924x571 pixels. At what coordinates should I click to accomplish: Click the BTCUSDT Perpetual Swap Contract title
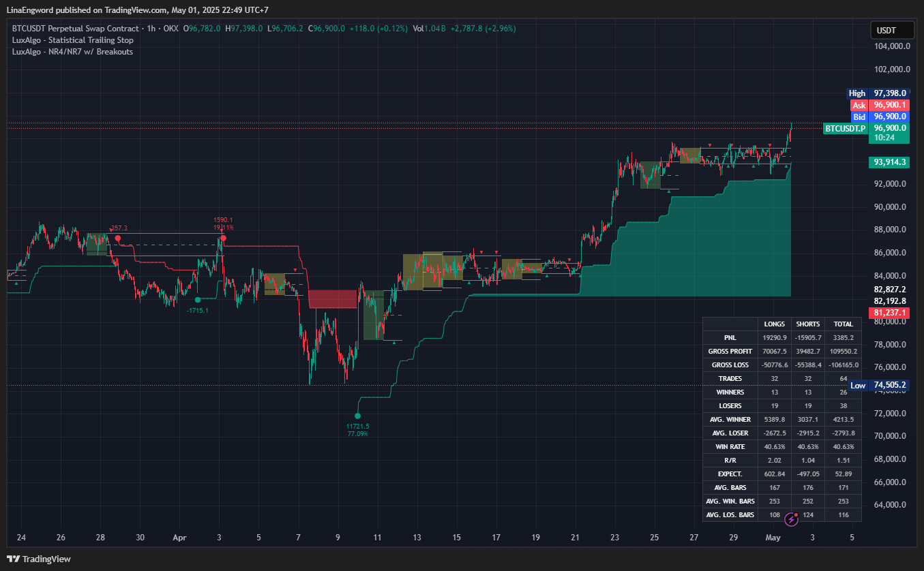(75, 29)
